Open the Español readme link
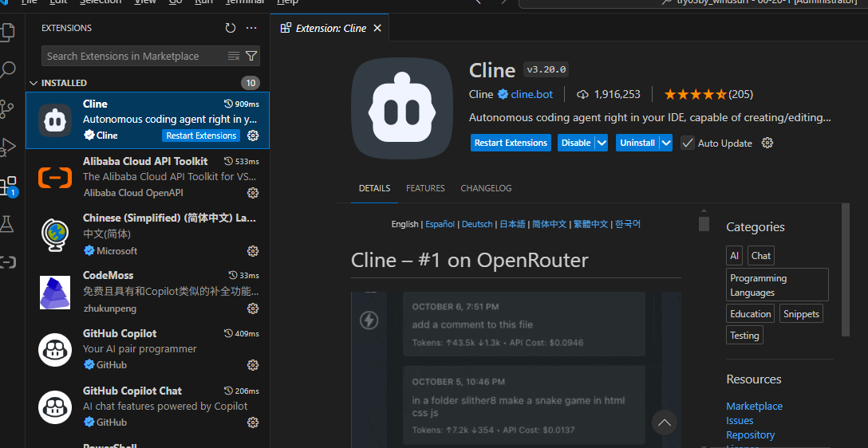The image size is (868, 448). coord(440,224)
